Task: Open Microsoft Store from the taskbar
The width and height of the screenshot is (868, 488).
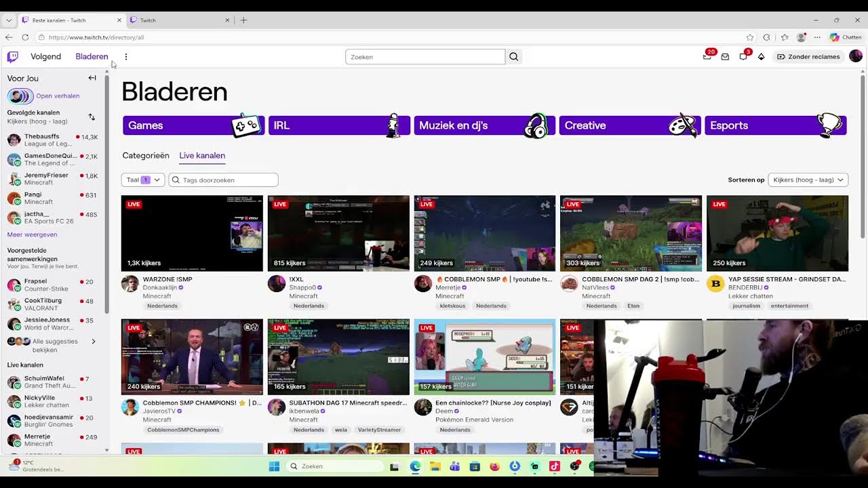Action: click(x=475, y=466)
